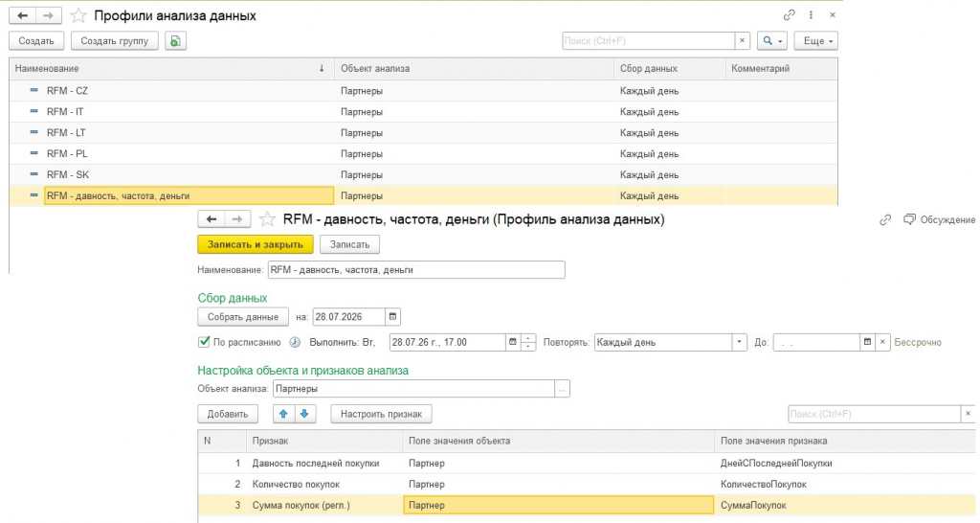Image resolution: width=980 pixels, height=523 pixels.
Task: Sort by the Наименование column header
Action: click(172, 68)
